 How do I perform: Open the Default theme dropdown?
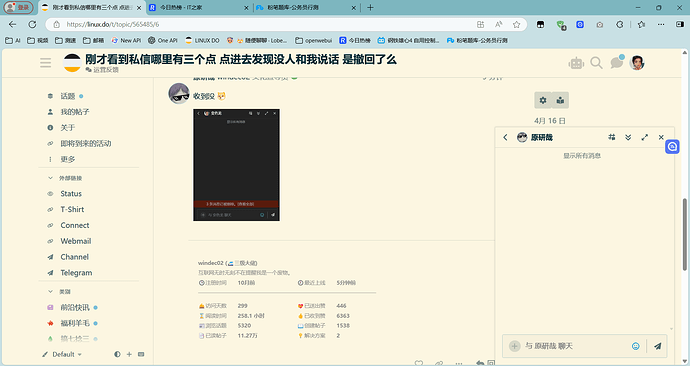62,354
